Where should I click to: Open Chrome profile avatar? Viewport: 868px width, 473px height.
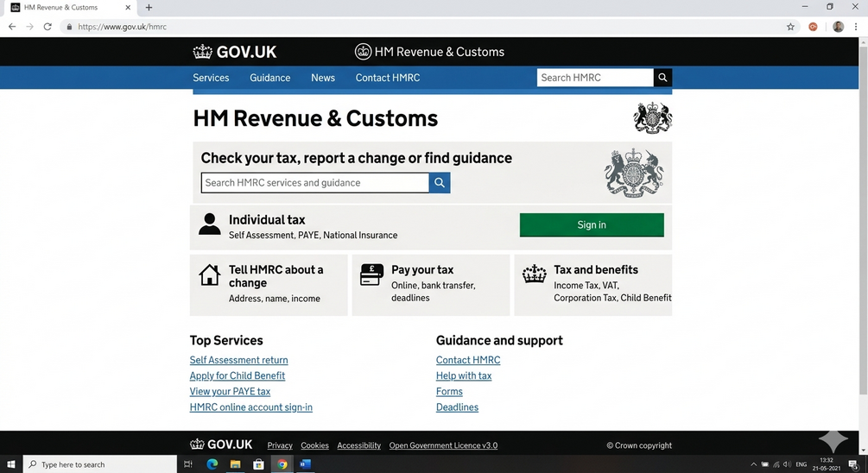coord(838,27)
